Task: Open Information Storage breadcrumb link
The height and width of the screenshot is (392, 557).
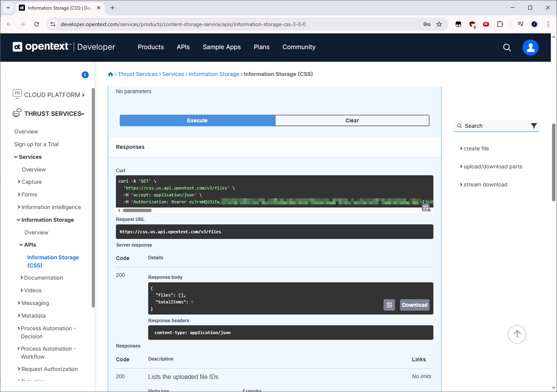Action: pos(214,74)
